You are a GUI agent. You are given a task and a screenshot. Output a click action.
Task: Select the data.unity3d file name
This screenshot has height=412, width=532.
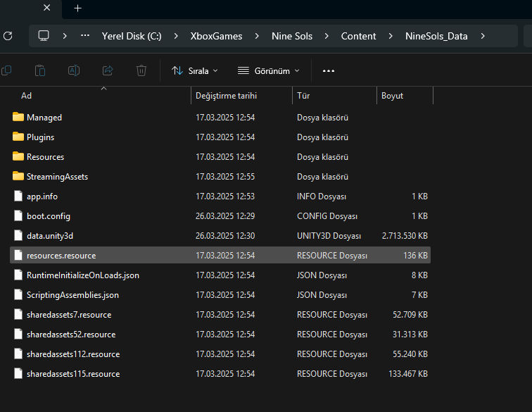pyautogui.click(x=50, y=236)
